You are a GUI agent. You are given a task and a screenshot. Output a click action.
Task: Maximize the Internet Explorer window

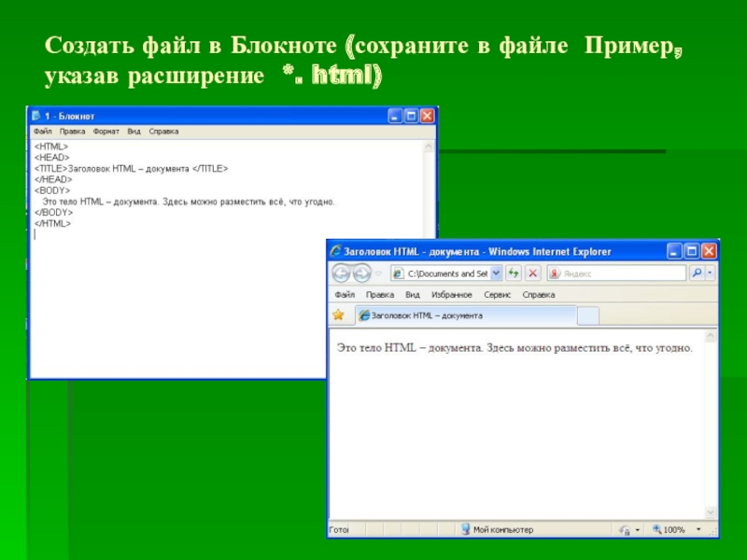(692, 251)
